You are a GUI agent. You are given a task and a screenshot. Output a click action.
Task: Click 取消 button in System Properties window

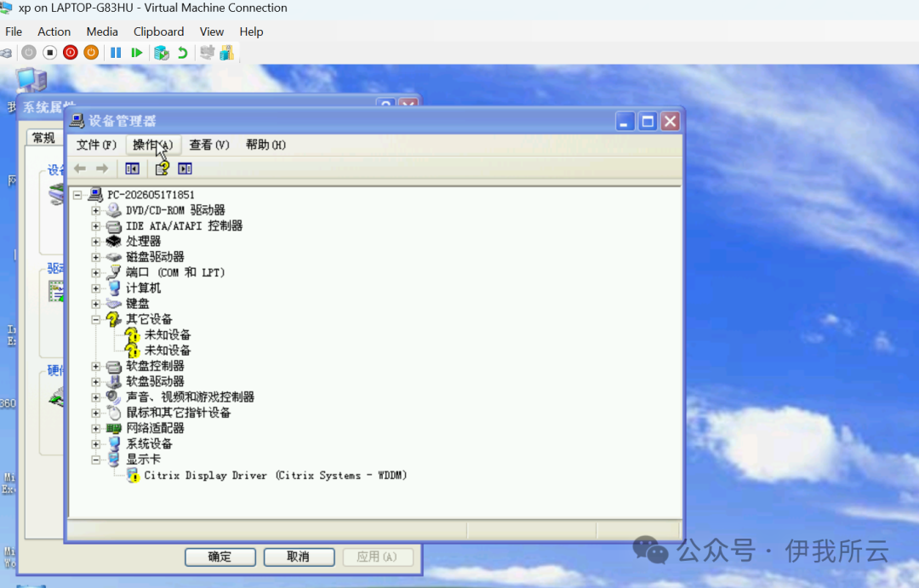click(299, 557)
